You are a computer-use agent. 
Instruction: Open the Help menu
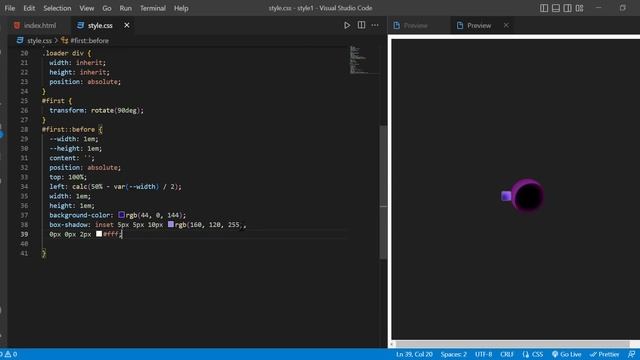[x=181, y=8]
